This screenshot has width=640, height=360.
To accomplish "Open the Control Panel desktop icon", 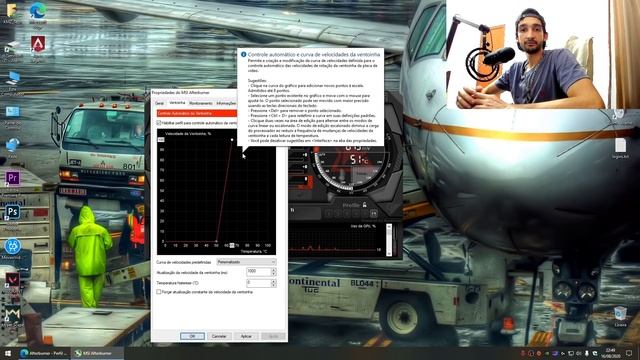I will pyautogui.click(x=13, y=111).
